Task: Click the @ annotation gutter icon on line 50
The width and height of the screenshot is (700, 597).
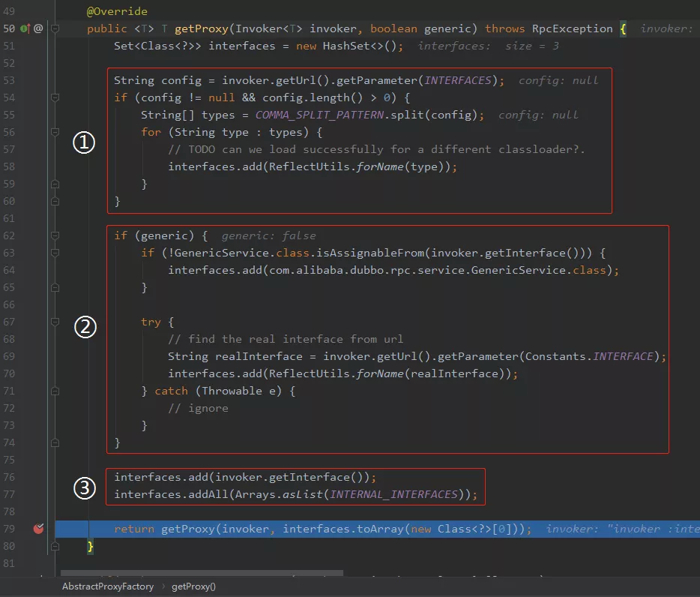Action: [x=38, y=28]
